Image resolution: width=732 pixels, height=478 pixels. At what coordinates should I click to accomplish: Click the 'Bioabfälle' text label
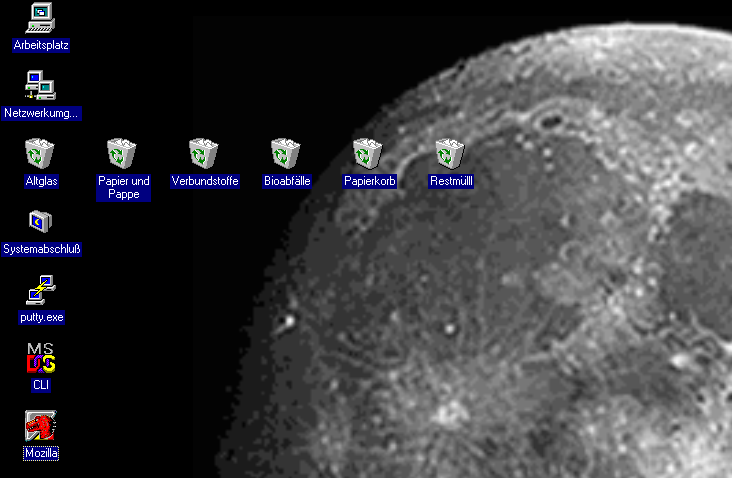click(x=287, y=181)
